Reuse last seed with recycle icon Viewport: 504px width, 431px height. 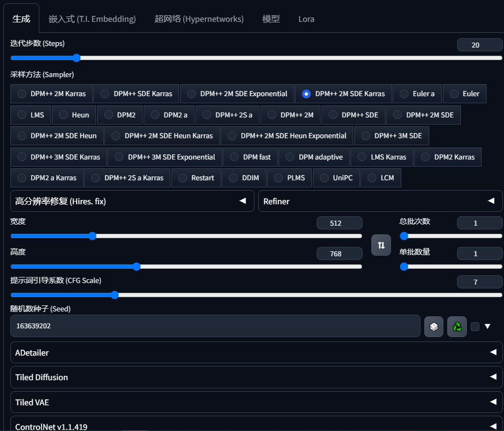(x=456, y=327)
